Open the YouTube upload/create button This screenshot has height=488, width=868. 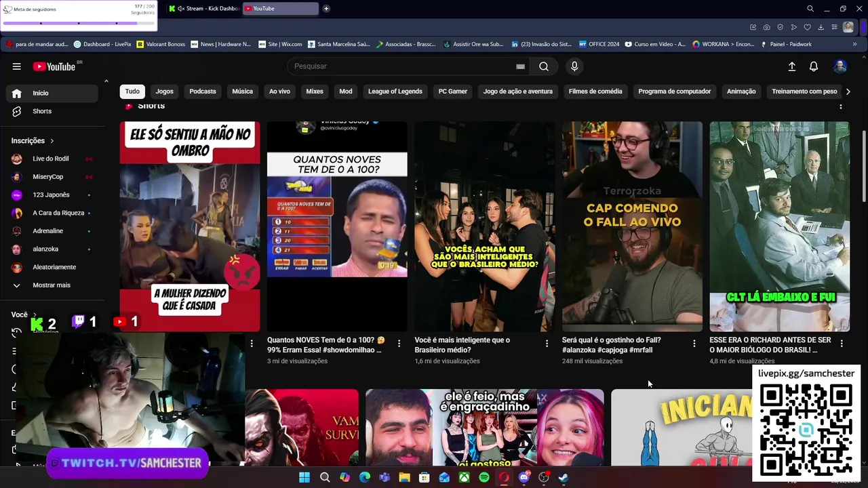pyautogui.click(x=791, y=66)
